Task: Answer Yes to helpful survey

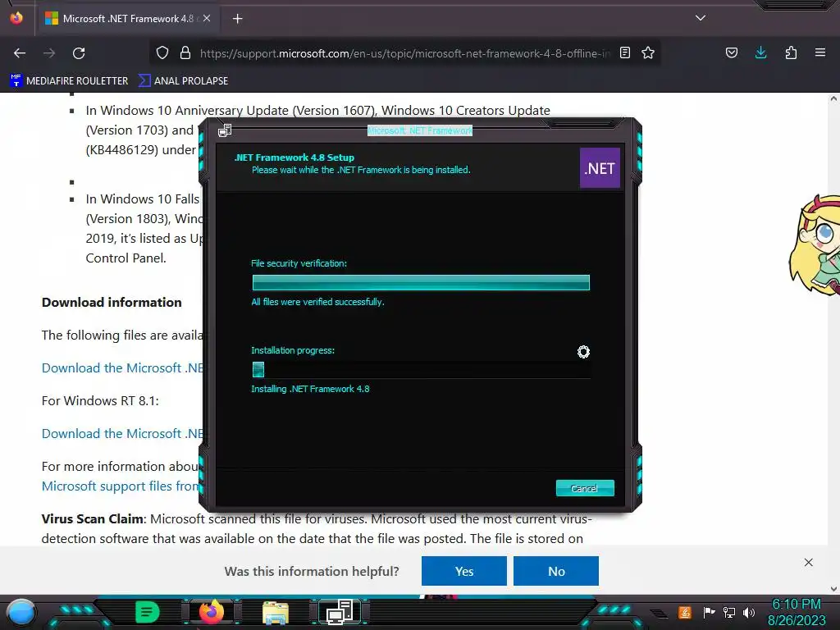Action: pos(464,571)
